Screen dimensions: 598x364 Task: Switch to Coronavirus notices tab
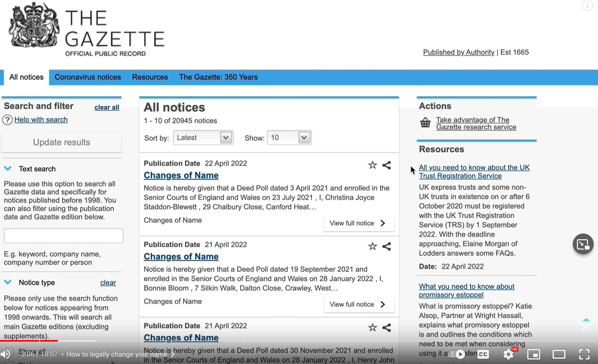coord(88,77)
